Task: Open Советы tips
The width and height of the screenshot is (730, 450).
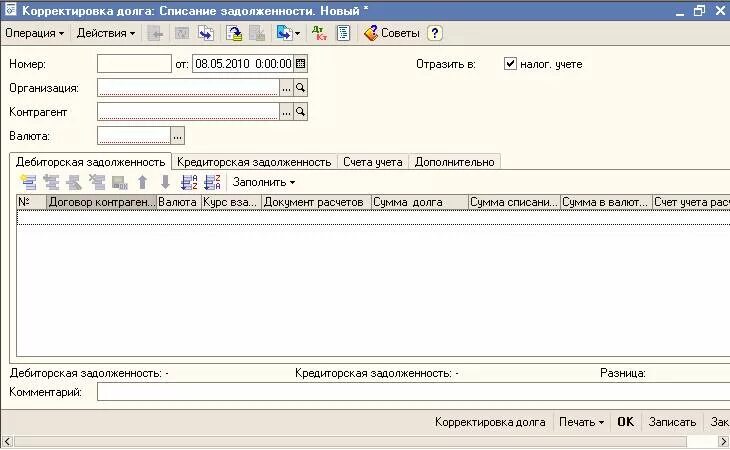Action: click(x=392, y=33)
